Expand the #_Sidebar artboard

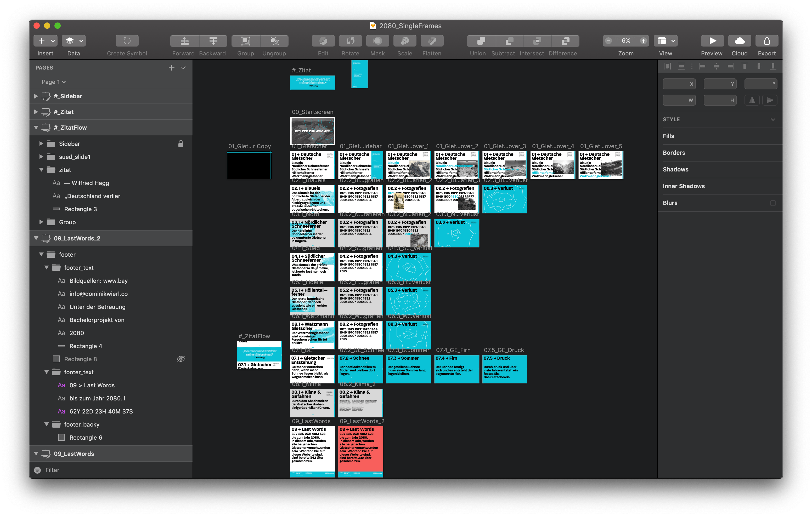(36, 96)
